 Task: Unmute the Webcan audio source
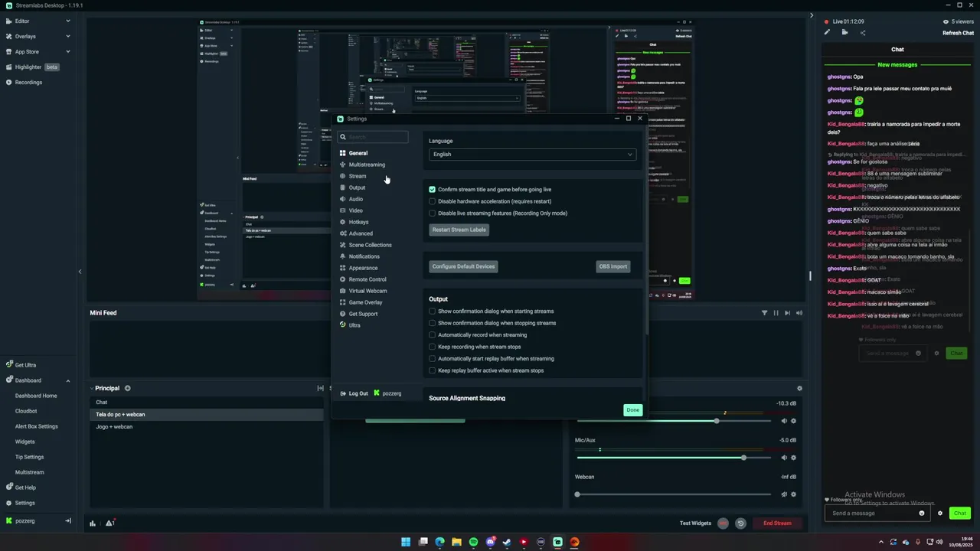tap(784, 494)
